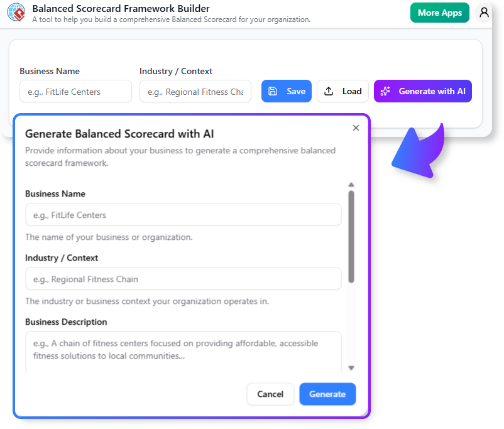Load a saved scorecard
The height and width of the screenshot is (429, 504).
click(342, 91)
